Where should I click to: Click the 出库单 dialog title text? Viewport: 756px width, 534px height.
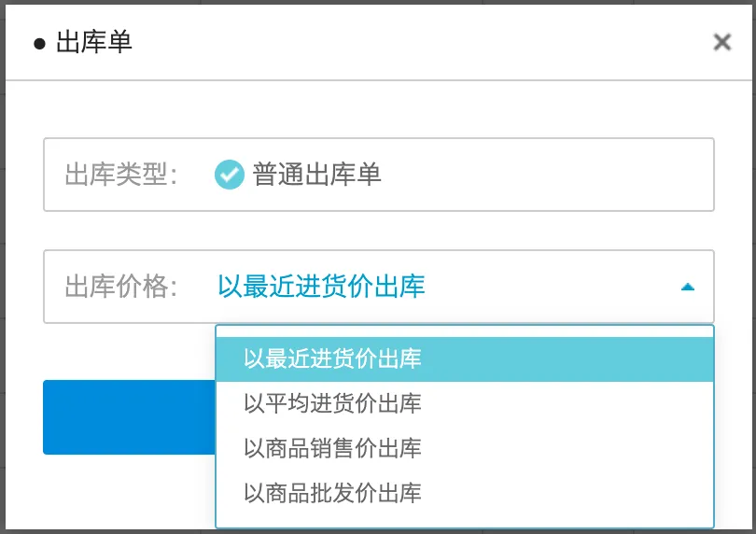[93, 43]
